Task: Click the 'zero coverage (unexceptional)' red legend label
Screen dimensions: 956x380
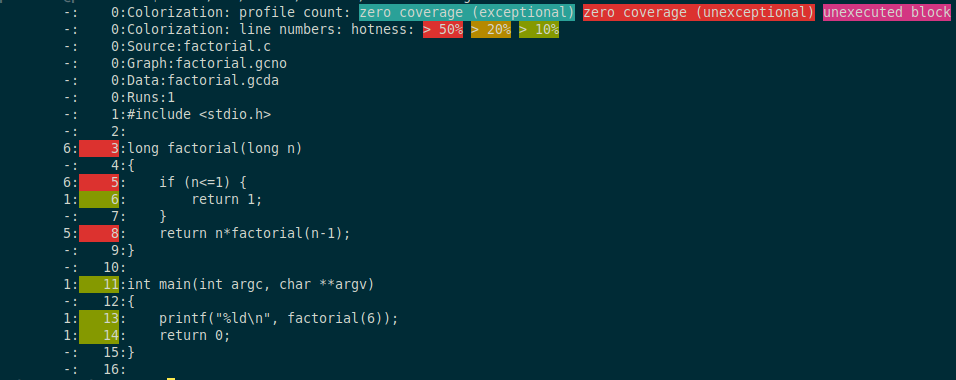Action: (699, 12)
